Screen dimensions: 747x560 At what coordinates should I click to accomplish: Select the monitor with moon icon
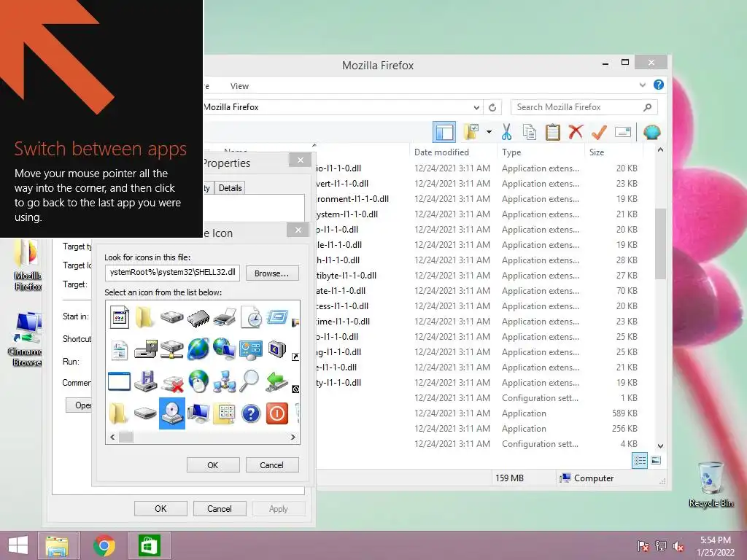pyautogui.click(x=276, y=349)
